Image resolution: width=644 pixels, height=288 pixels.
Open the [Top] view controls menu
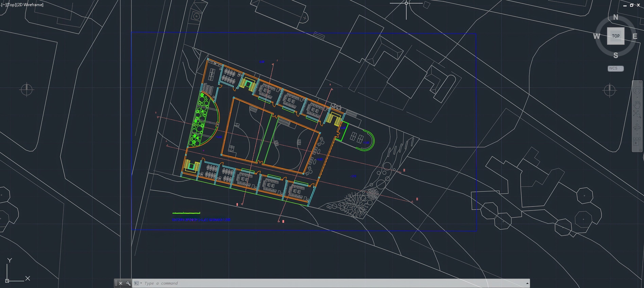[x=12, y=5]
